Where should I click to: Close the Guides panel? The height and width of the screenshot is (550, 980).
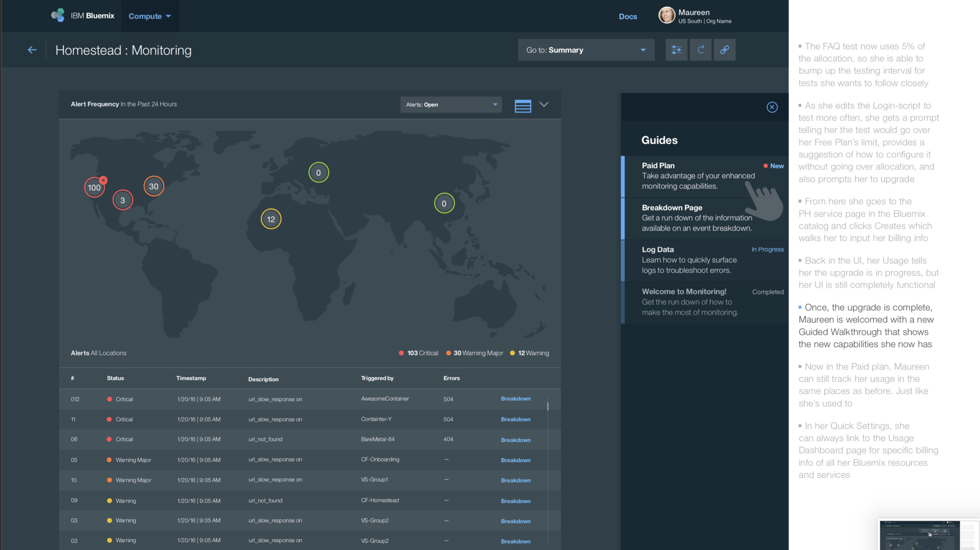[772, 107]
